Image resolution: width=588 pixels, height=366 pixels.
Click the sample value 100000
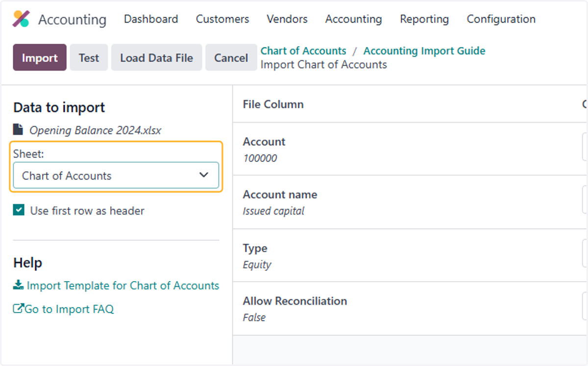point(260,158)
